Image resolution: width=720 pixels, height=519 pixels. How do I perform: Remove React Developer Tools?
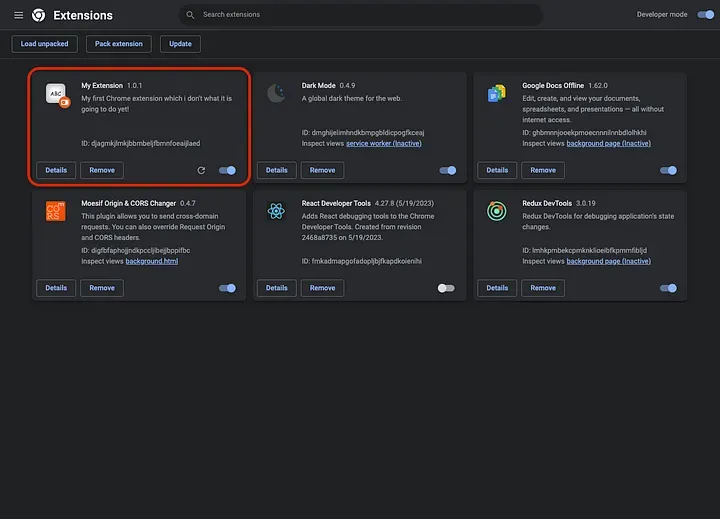(x=322, y=288)
